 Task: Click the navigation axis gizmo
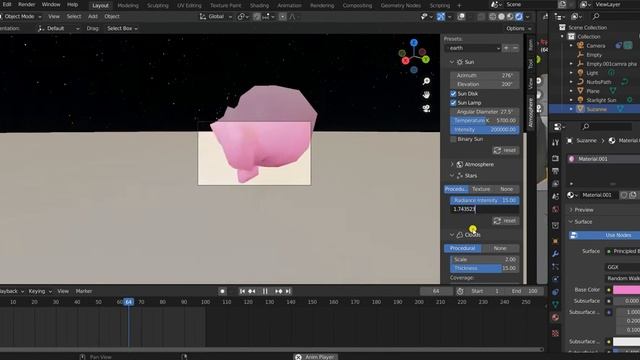pyautogui.click(x=414, y=56)
